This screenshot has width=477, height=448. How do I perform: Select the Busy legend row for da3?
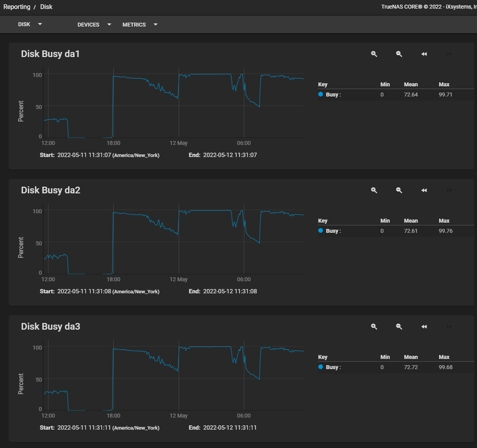point(396,367)
